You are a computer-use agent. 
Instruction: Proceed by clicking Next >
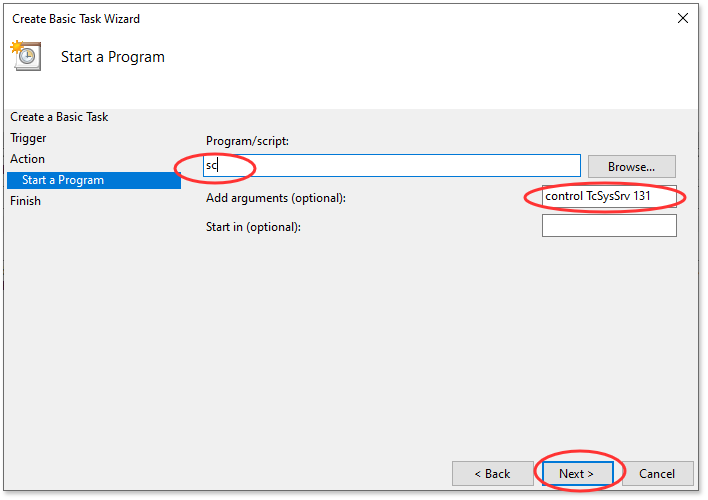(576, 473)
